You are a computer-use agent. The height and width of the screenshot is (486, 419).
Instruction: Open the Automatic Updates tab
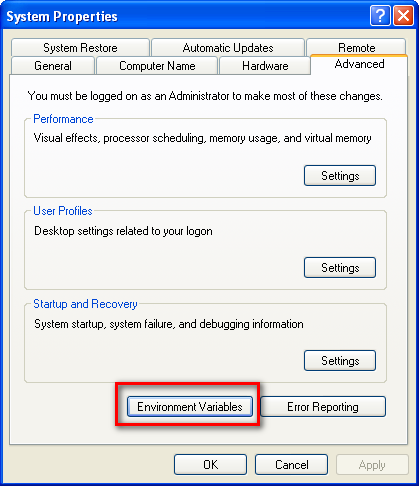[228, 48]
